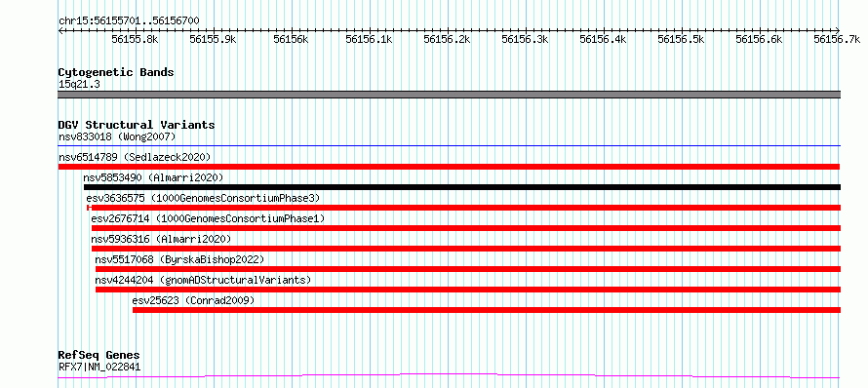Click the esv2676714 (1000GenomesConsortiumPhase1) label
The height and width of the screenshot is (388, 868).
[x=208, y=218]
